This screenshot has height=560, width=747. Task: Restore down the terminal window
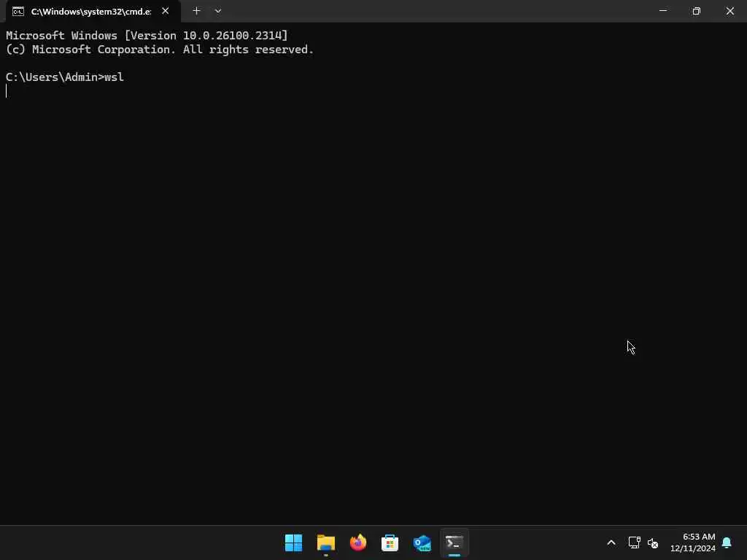pyautogui.click(x=696, y=11)
